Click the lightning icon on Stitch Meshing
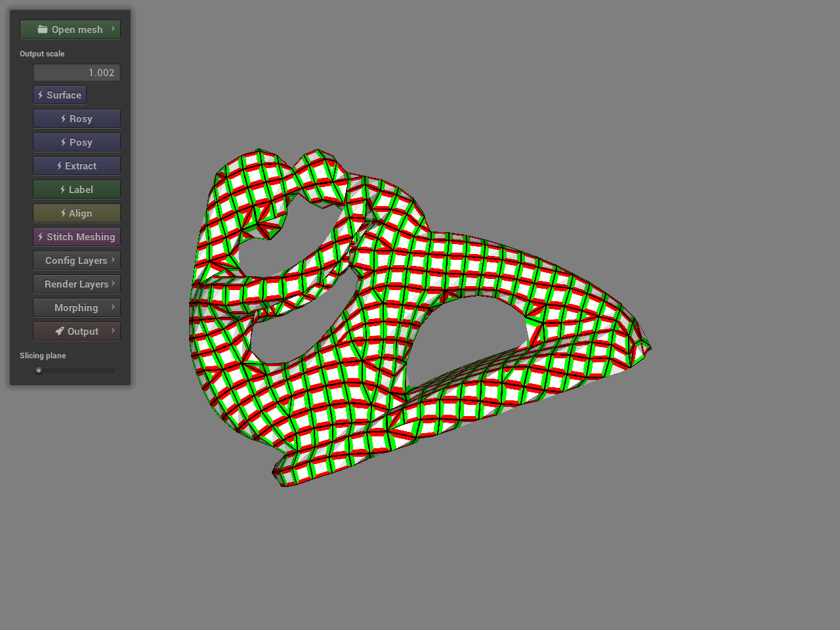 tap(41, 237)
